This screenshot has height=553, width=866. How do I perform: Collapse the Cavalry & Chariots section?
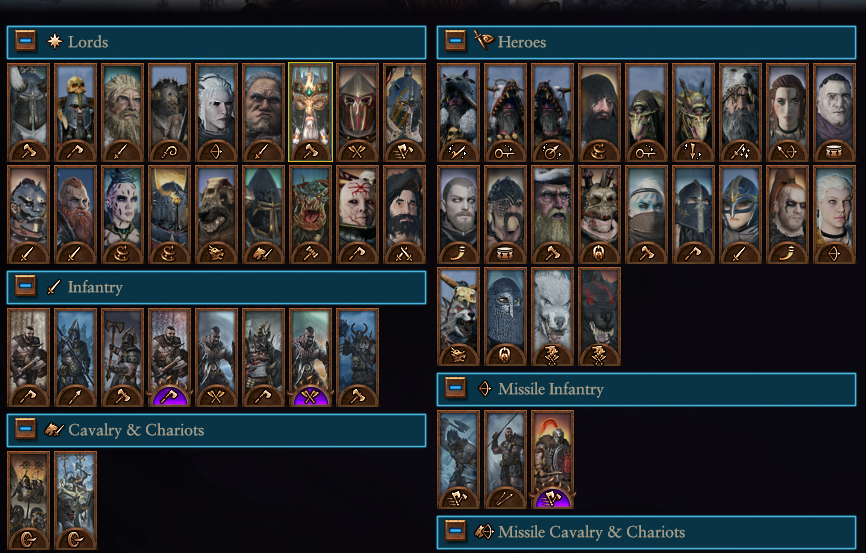point(25,429)
